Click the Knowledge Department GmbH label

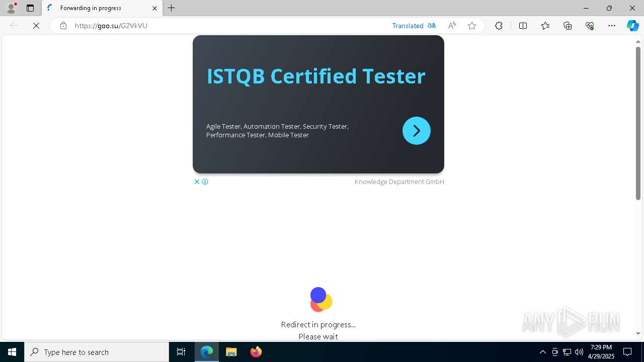(x=399, y=182)
